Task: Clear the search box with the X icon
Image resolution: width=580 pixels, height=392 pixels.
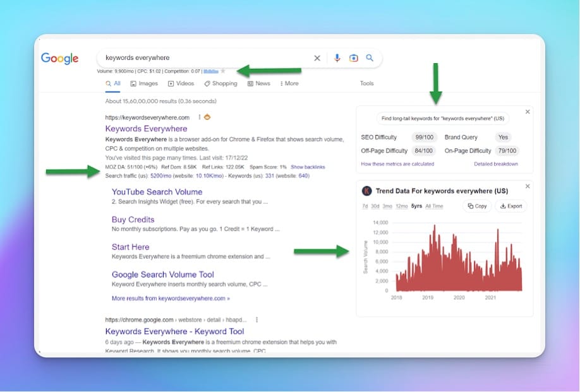Action: (x=317, y=58)
